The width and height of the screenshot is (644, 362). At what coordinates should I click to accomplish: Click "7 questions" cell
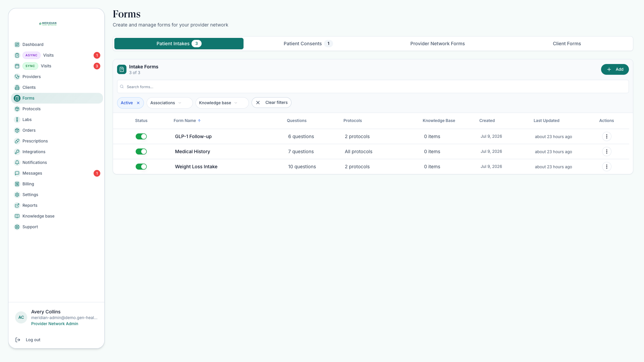click(301, 152)
